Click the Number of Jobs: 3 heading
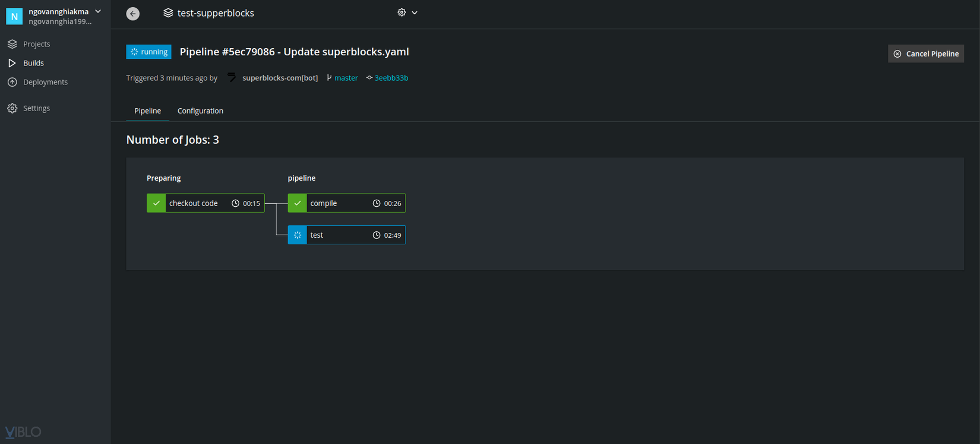The width and height of the screenshot is (980, 444). tap(173, 140)
